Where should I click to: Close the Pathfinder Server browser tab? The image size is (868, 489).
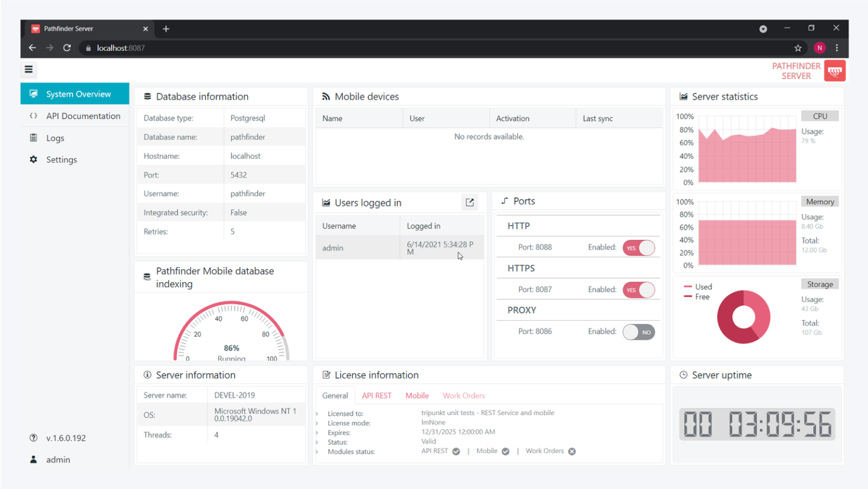(145, 28)
